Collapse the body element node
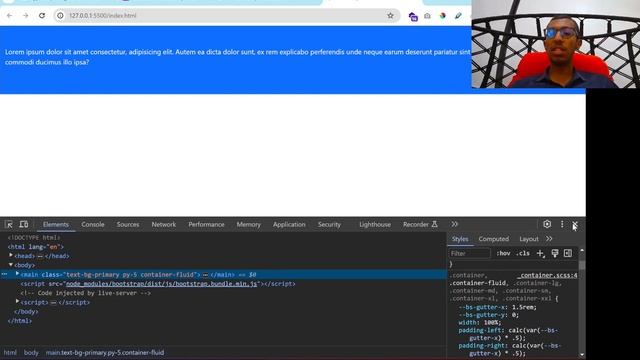 pyautogui.click(x=11, y=265)
